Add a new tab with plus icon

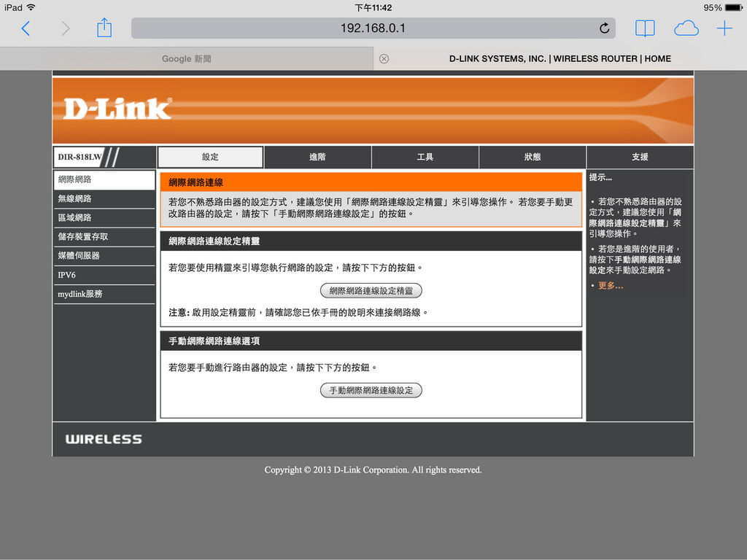coord(724,28)
